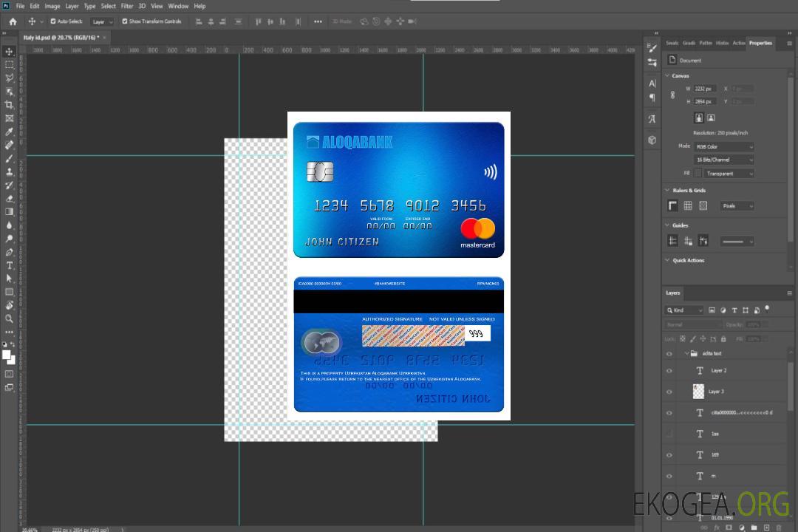This screenshot has width=798, height=532.
Task: Click the Home icon in options bar
Action: (13, 21)
